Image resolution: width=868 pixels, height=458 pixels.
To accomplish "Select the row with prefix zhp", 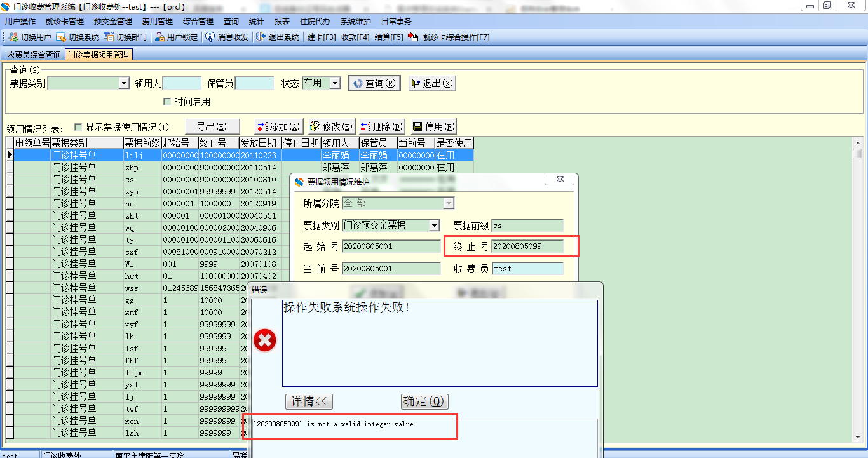I will tap(244, 168).
